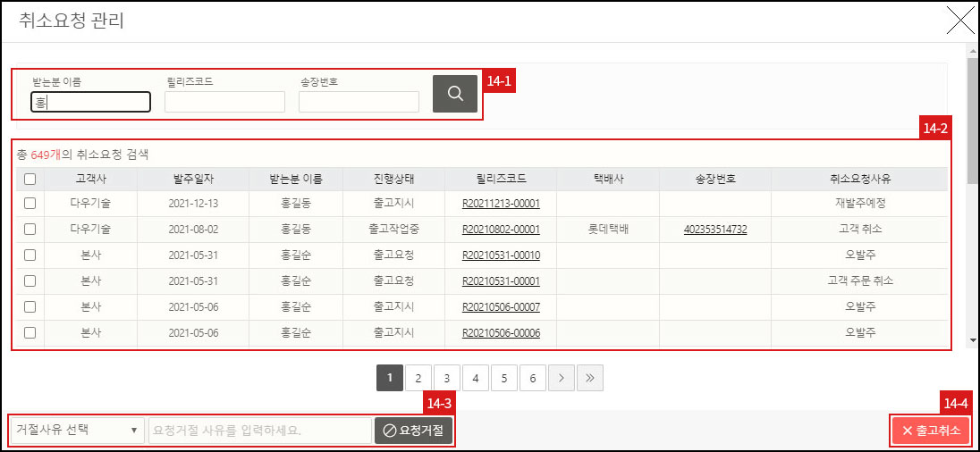
Task: Click the table scroll down arrow
Action: point(973,340)
